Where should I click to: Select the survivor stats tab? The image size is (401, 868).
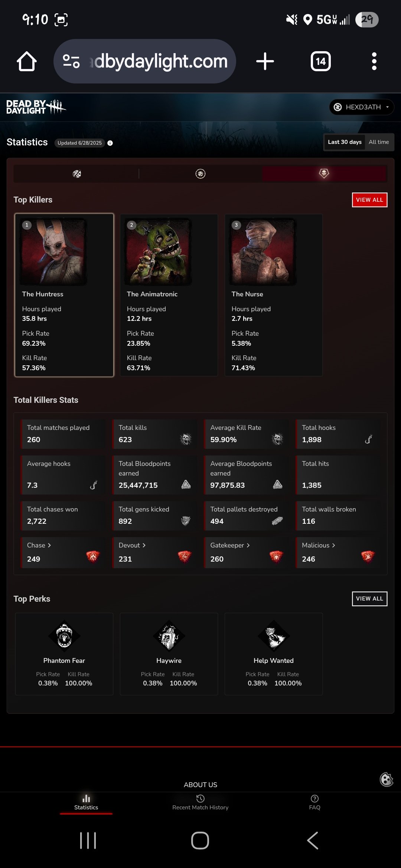(200, 174)
